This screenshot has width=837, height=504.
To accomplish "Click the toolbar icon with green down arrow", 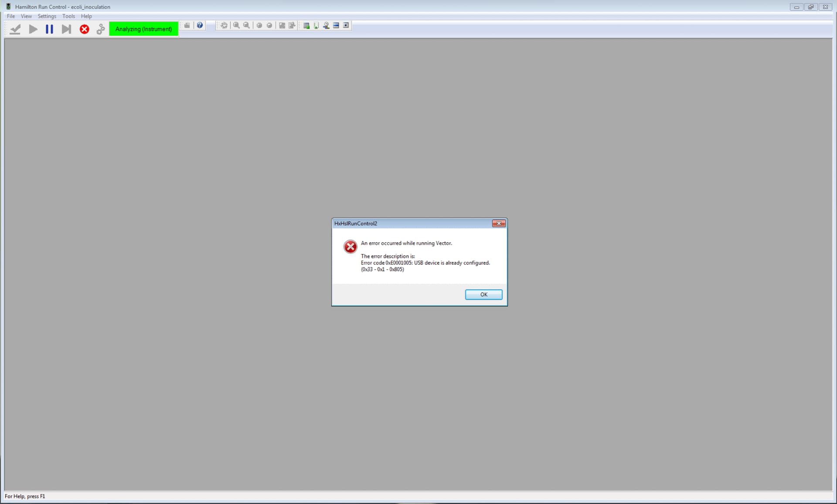I will click(316, 25).
